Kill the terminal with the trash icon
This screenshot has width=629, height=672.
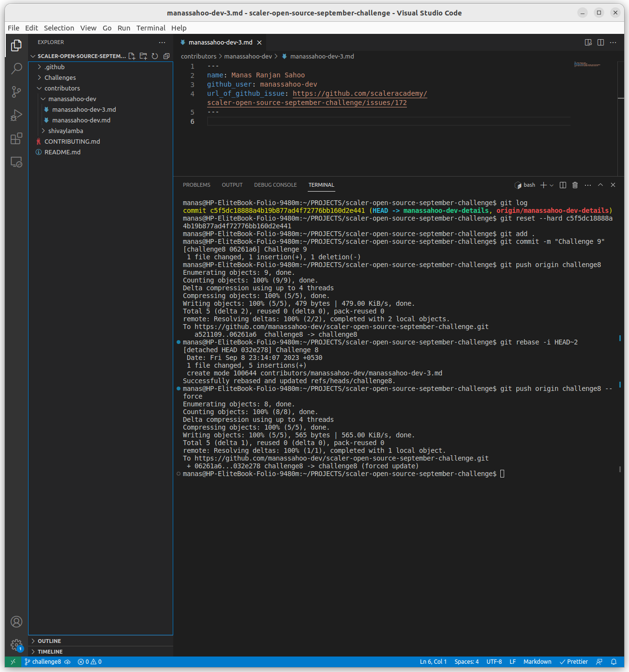[x=575, y=185]
